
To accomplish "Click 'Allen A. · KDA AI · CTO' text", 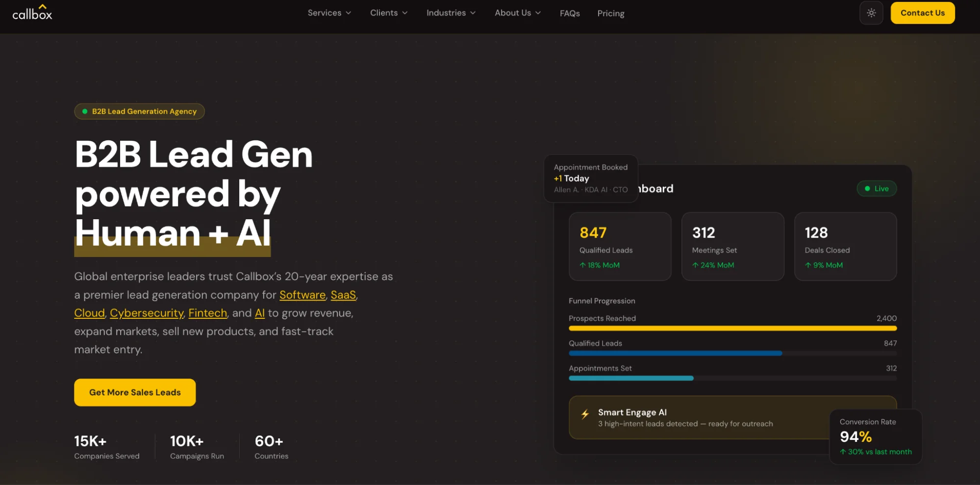I will [591, 190].
